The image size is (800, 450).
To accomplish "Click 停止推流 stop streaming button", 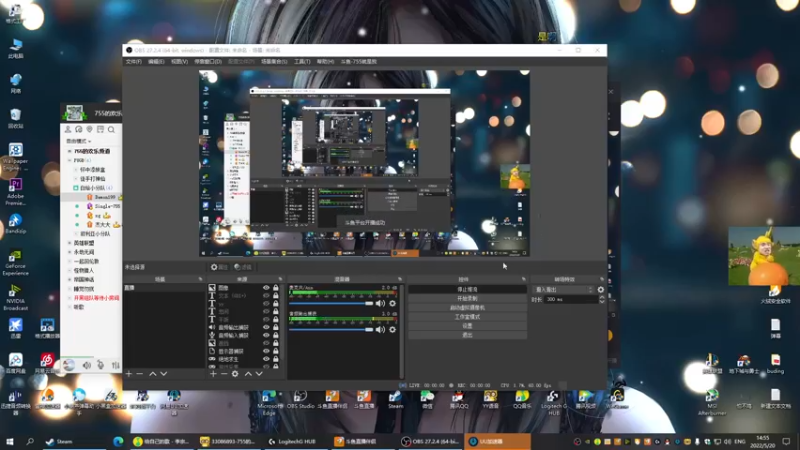I will (x=467, y=289).
